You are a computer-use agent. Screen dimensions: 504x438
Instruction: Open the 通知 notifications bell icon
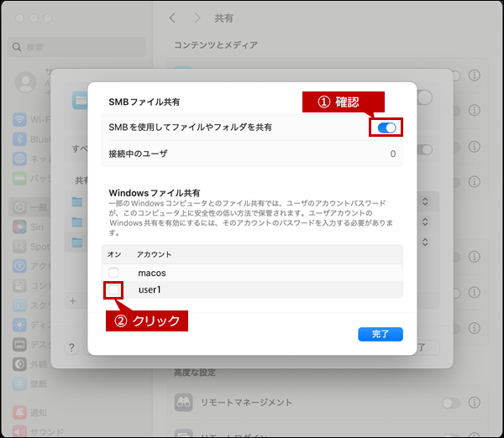(20, 413)
